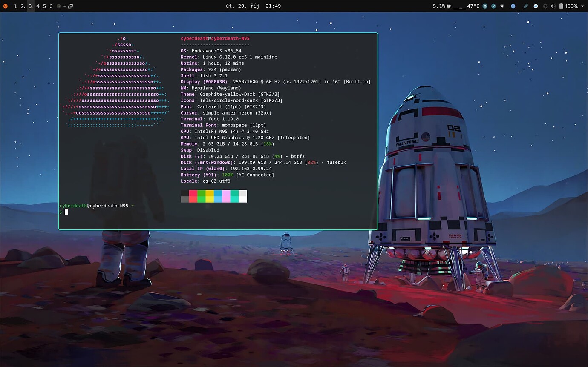The width and height of the screenshot is (588, 367).
Task: Click the checkmark tray icon
Action: (493, 6)
